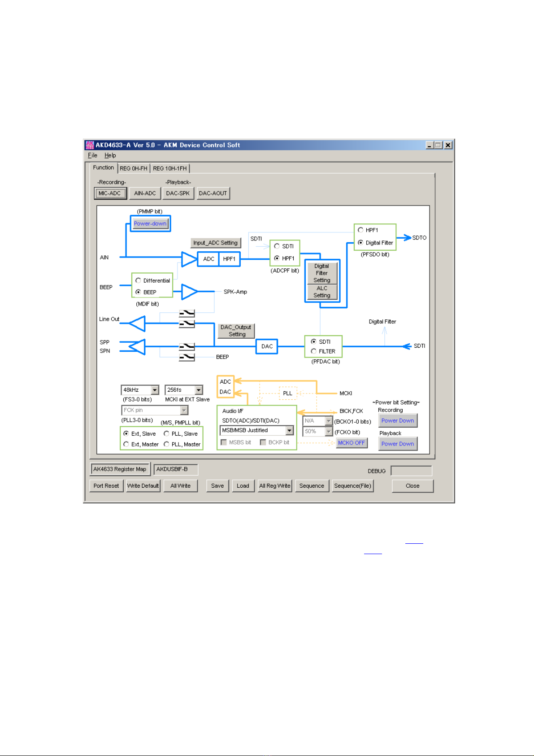Open Input_ADC Setting
The image size is (534, 756).
coord(216,243)
